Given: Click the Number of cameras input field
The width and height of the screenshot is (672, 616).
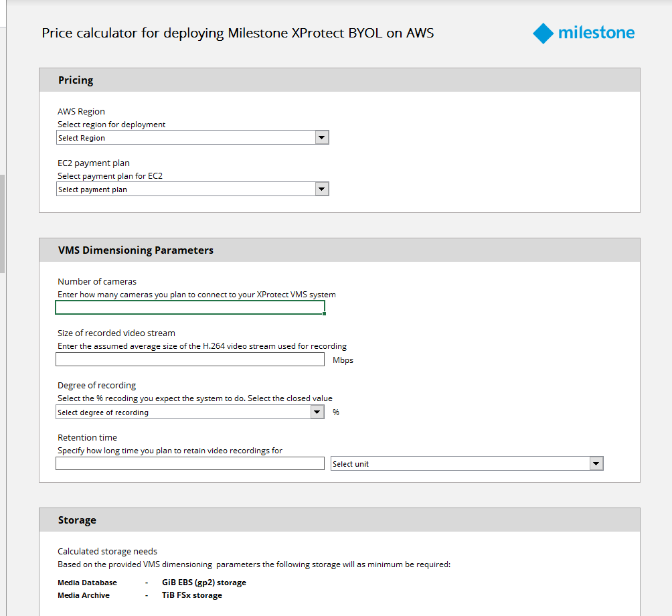Looking at the screenshot, I should point(190,307).
